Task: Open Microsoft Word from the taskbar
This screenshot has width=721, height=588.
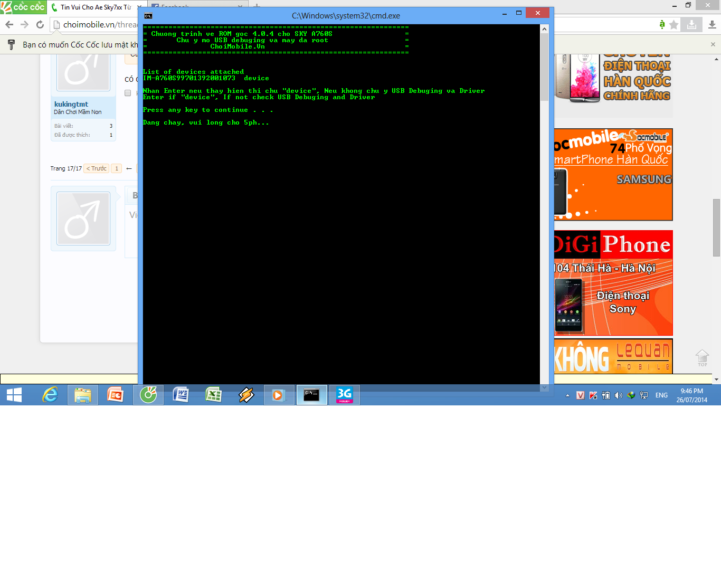Action: (x=181, y=395)
